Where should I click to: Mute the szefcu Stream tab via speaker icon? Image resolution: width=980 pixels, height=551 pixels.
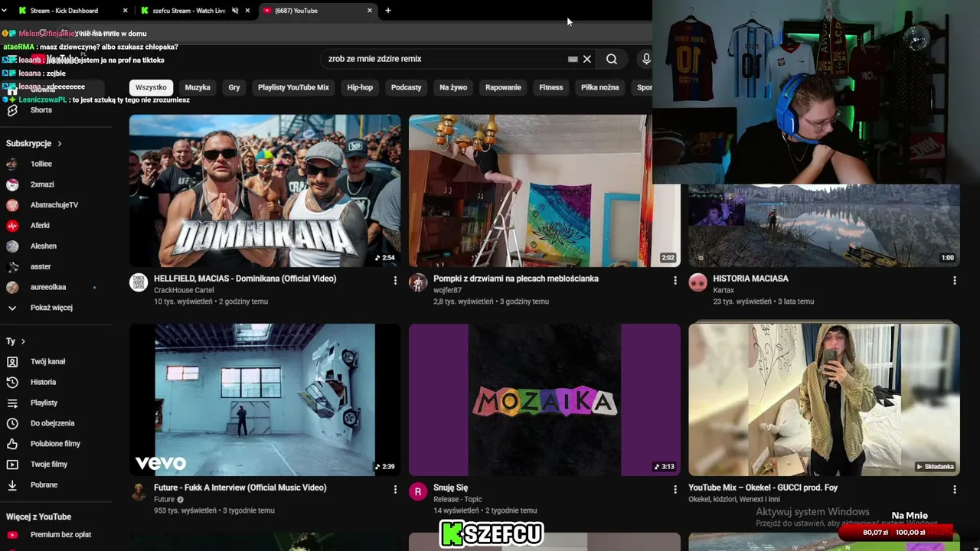point(235,11)
